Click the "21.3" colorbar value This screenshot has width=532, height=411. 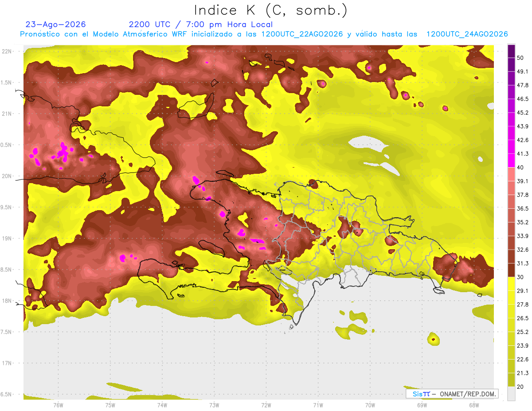click(x=522, y=373)
